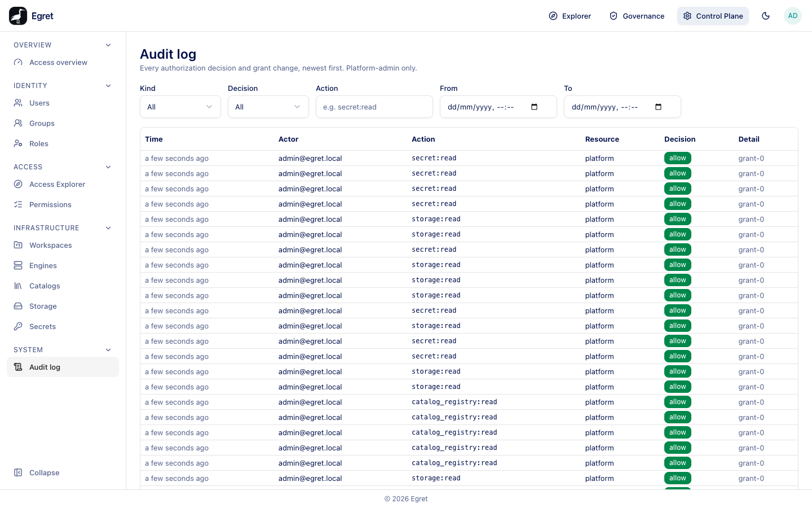The height and width of the screenshot is (508, 812).
Task: Open calendar picker in From field
Action: 535,107
